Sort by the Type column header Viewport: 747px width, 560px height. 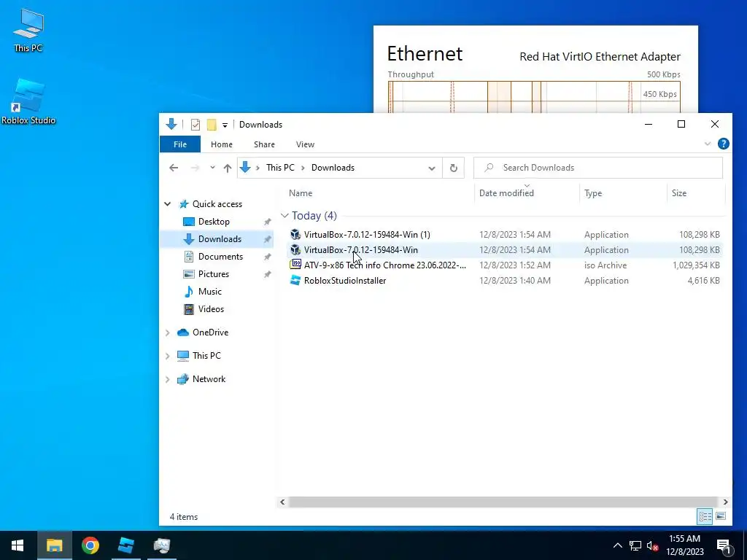coord(593,192)
